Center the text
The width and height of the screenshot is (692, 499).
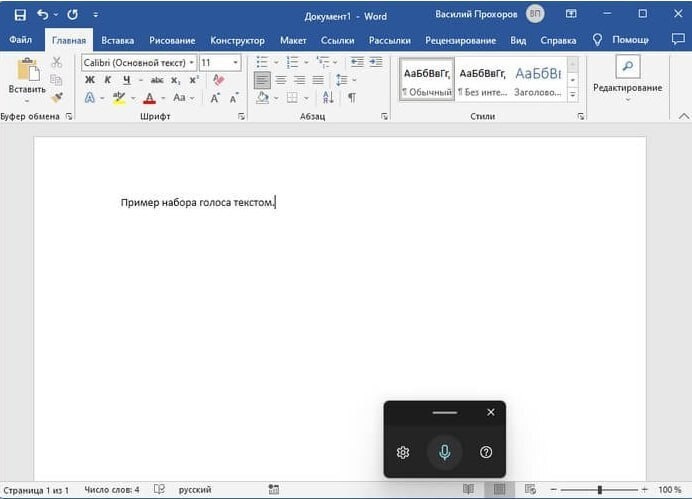click(281, 80)
